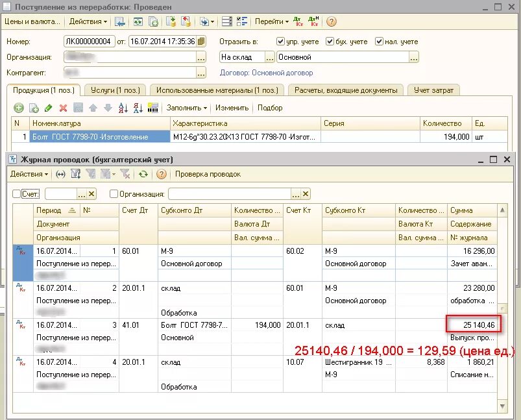Viewport: 521px width, 420px height.
Task: Open help in the journal toolbar
Action: point(162,174)
